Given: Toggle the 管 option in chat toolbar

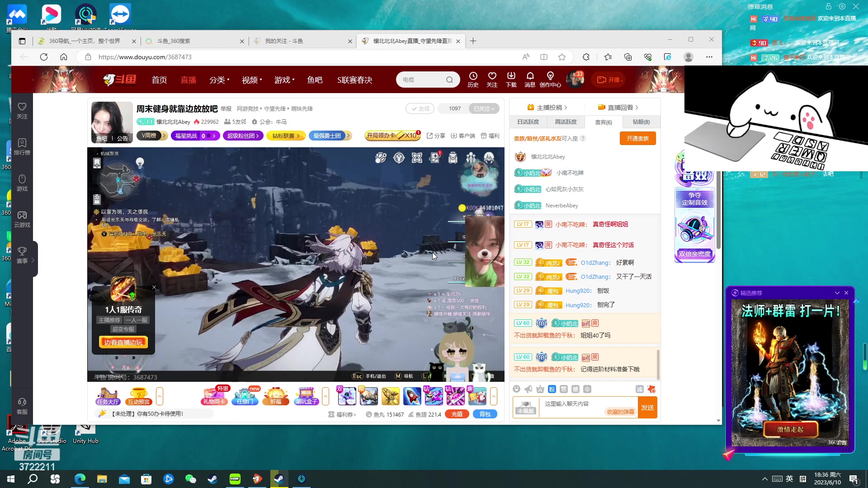Looking at the screenshot, I should point(563,389).
